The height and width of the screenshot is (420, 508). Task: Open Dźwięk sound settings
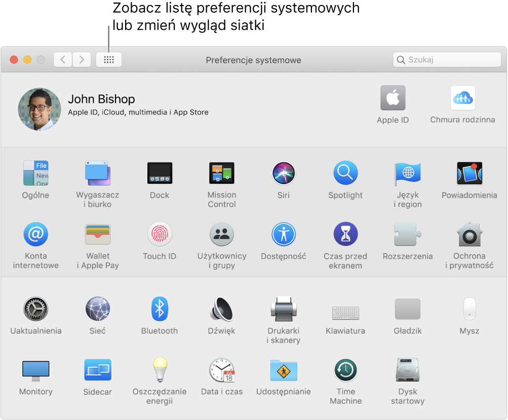pos(221,309)
